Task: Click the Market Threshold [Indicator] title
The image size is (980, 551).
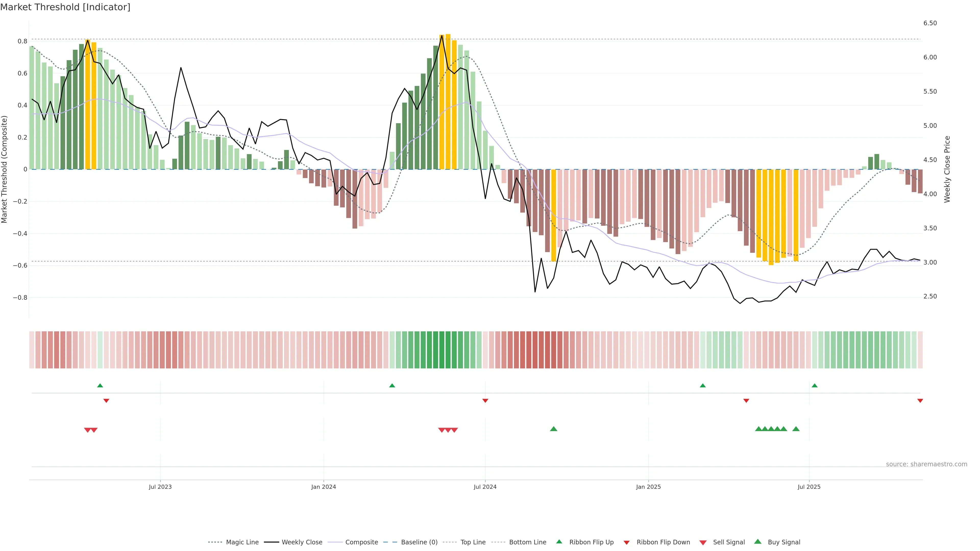Action: pyautogui.click(x=65, y=7)
